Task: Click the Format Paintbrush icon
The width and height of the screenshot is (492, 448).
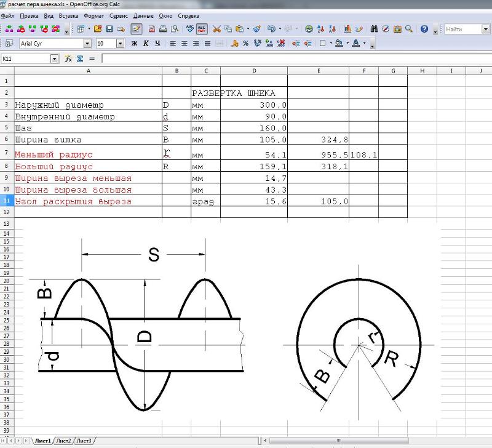Action: 257,29
